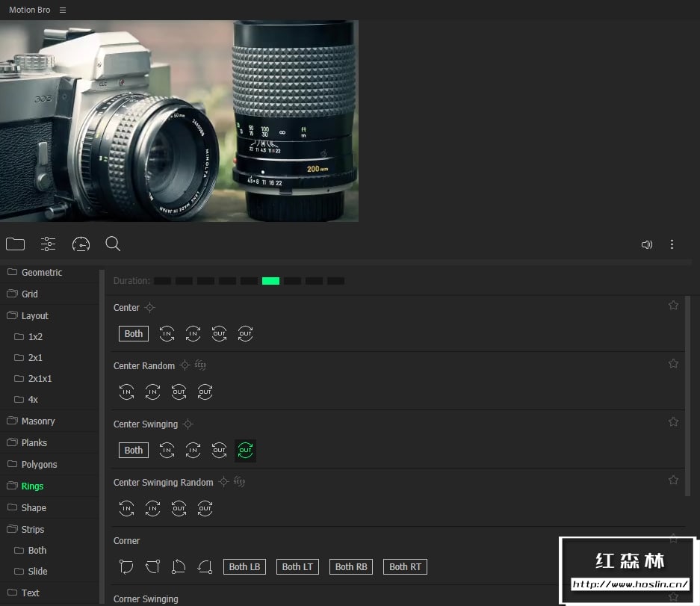Set Duration to the first block
Screen dimensions: 700x606
click(163, 281)
